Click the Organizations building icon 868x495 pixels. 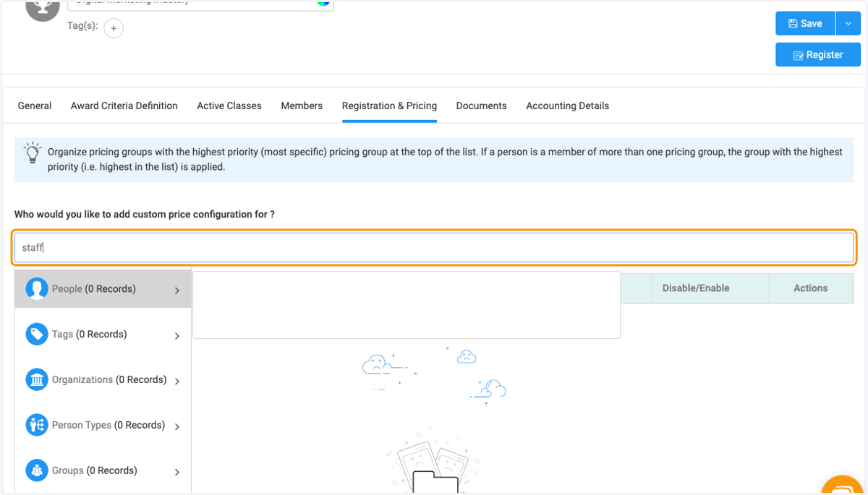[37, 380]
